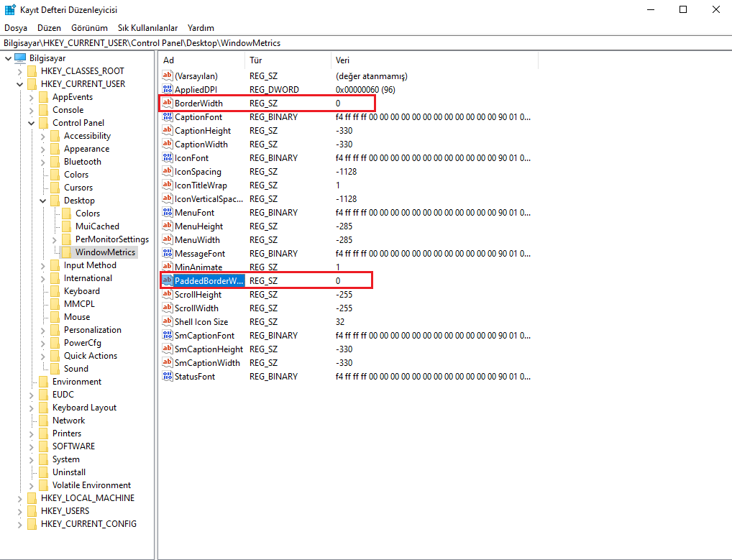Image resolution: width=732 pixels, height=560 pixels.
Task: Open the Yardım menu
Action: point(201,28)
